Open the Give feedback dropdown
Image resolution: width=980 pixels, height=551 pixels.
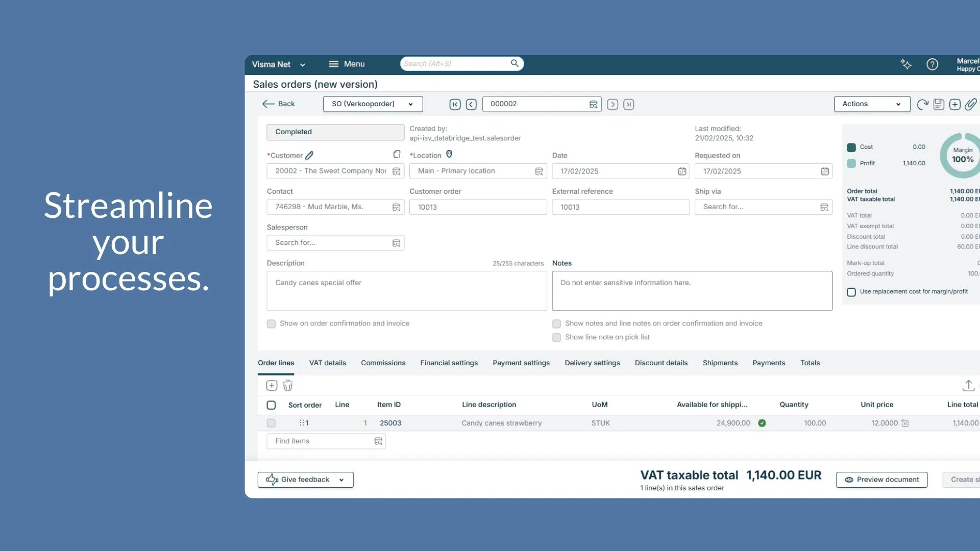point(305,480)
